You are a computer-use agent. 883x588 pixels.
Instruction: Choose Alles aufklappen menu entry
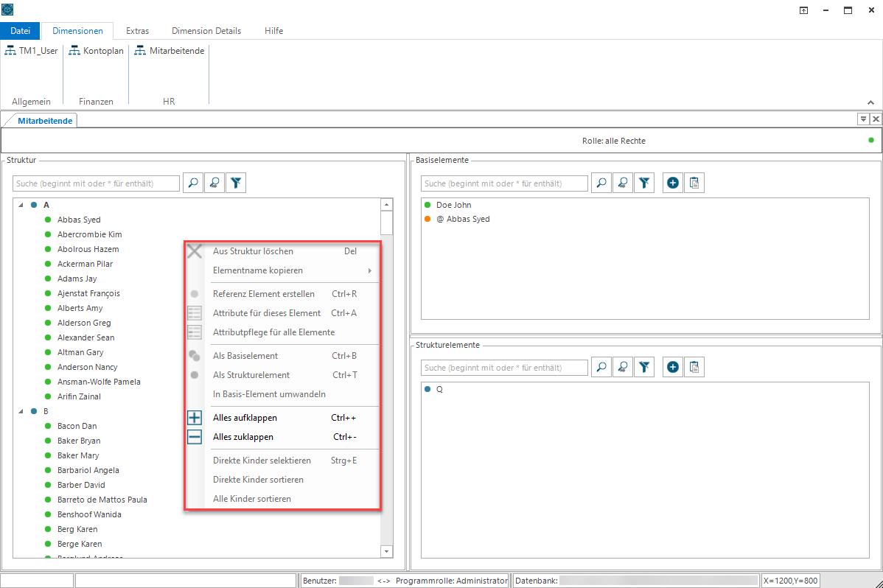pyautogui.click(x=283, y=418)
